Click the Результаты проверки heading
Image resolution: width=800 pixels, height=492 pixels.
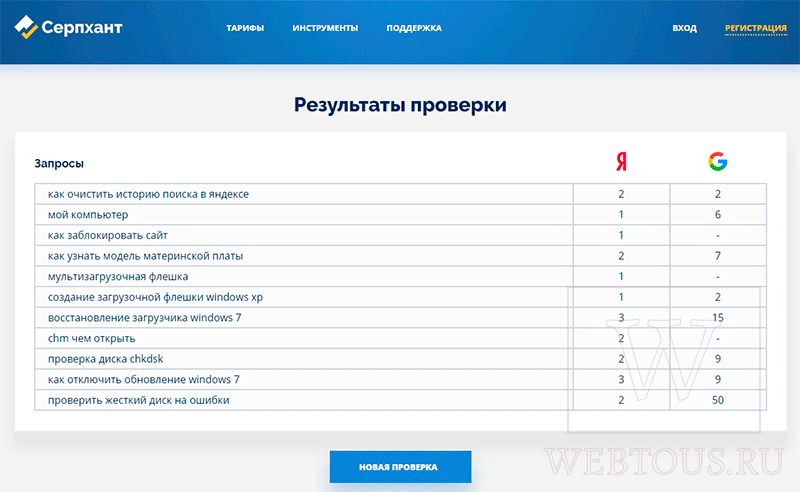point(400,105)
